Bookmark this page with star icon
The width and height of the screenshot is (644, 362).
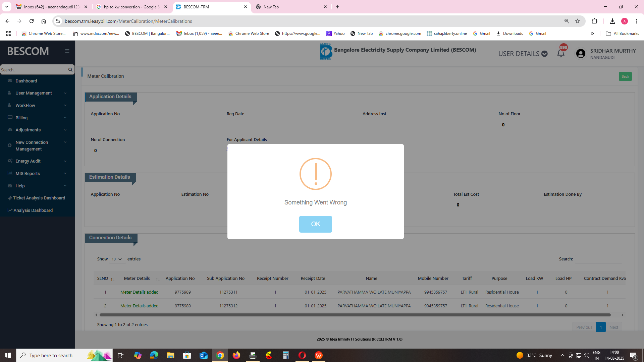(578, 21)
